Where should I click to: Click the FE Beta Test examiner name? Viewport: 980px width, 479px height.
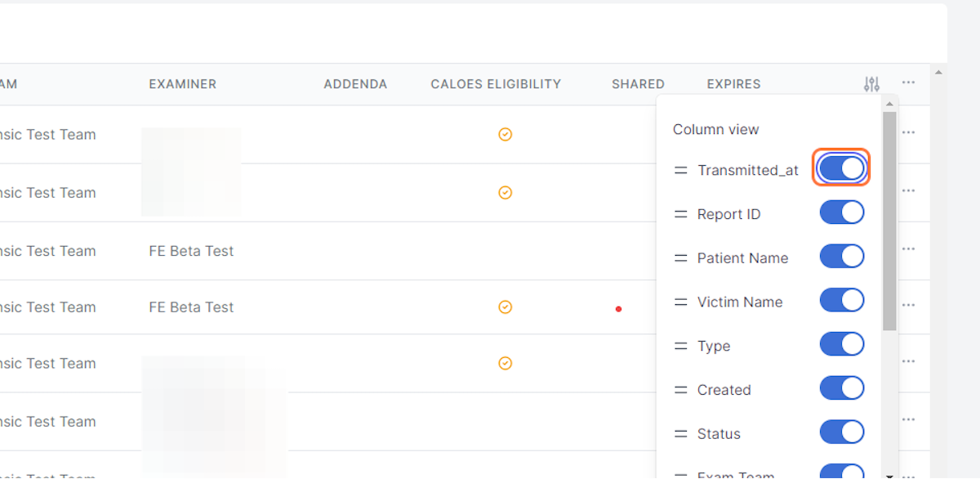click(x=191, y=251)
